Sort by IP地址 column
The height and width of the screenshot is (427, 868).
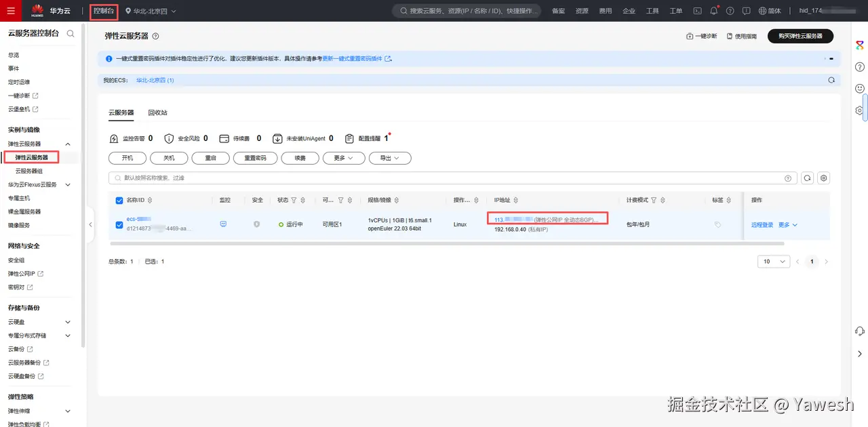(x=516, y=200)
